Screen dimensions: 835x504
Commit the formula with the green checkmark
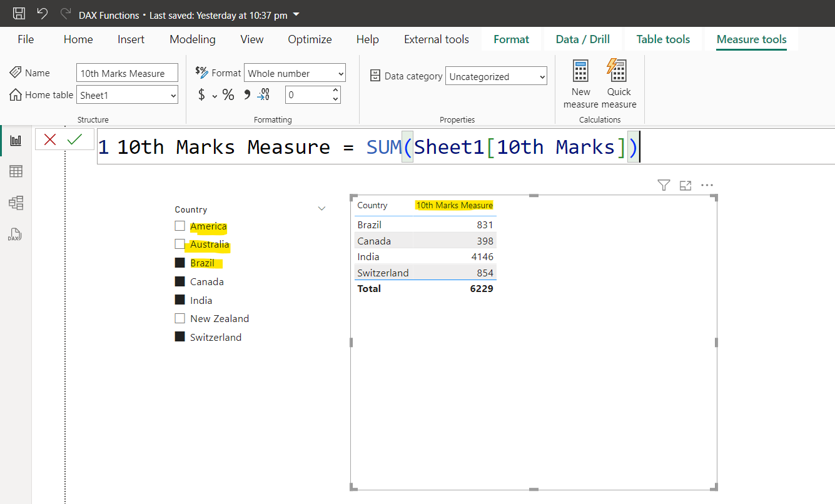[76, 139]
